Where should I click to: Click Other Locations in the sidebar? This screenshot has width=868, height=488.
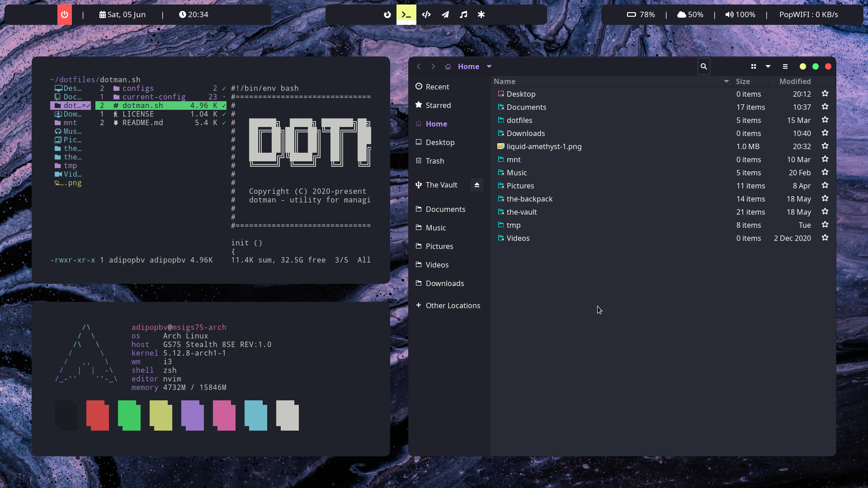tap(453, 305)
